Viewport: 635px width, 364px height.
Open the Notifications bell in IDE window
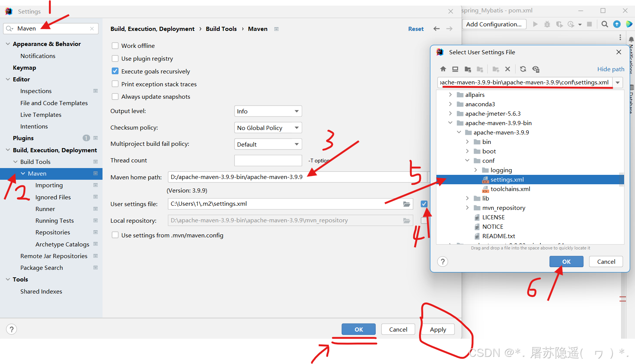point(631,40)
